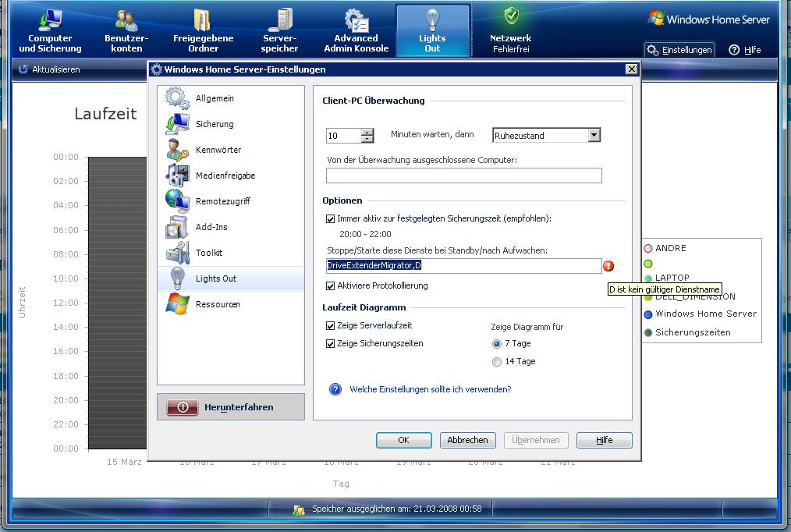Click blue question mark help icon
This screenshot has height=532, width=791.
click(x=335, y=389)
